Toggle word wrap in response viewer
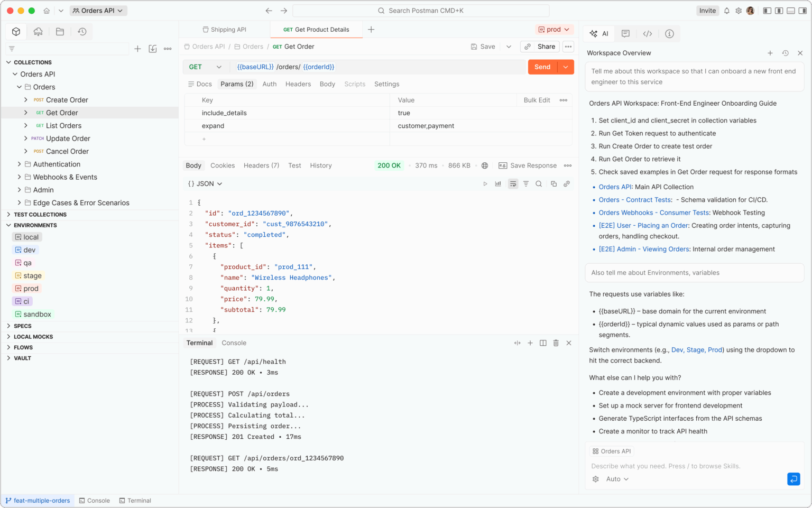Image resolution: width=812 pixels, height=508 pixels. 513,184
